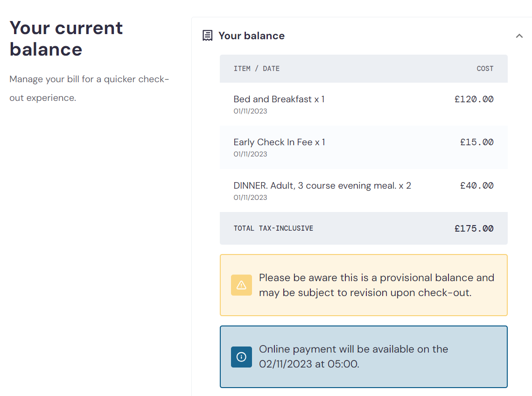Select the Early Check In Fee row
532x396 pixels.
(364, 148)
